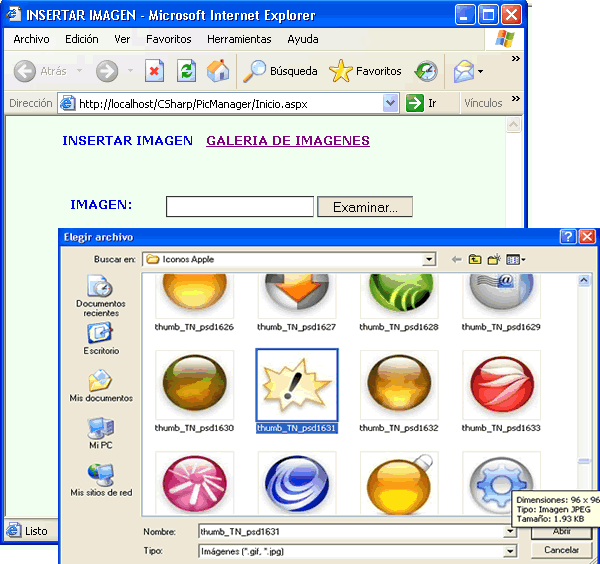This screenshot has width=600, height=564.
Task: Expand the toolbar overflow chevron
Action: point(515,59)
